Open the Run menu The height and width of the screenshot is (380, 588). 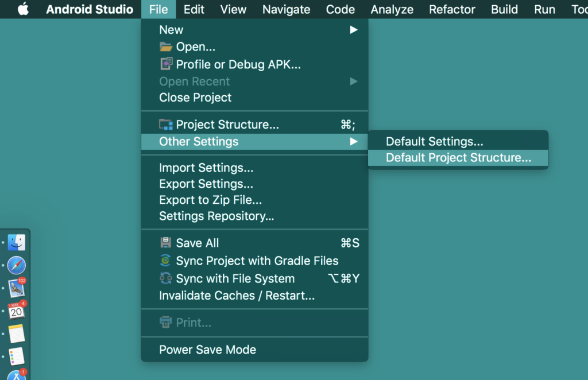[544, 9]
